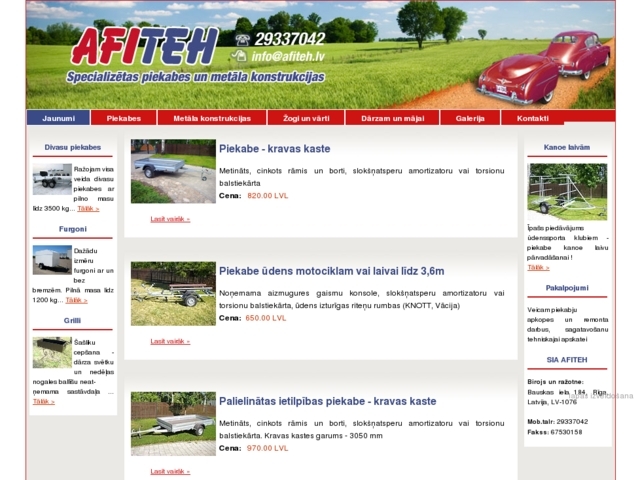Click the 970.00 LVL price
This screenshot has width=640, height=480.
[x=267, y=448]
